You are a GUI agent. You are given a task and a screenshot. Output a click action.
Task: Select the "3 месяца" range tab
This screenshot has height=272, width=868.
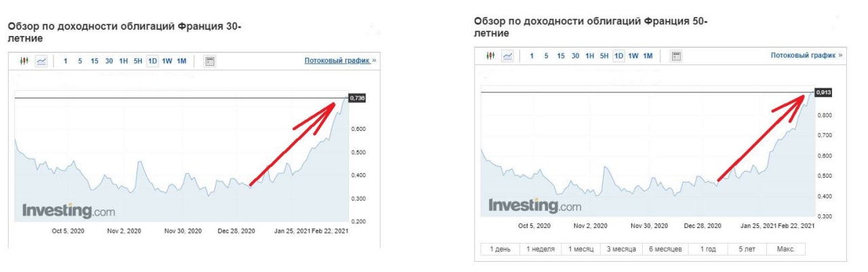[x=621, y=249]
